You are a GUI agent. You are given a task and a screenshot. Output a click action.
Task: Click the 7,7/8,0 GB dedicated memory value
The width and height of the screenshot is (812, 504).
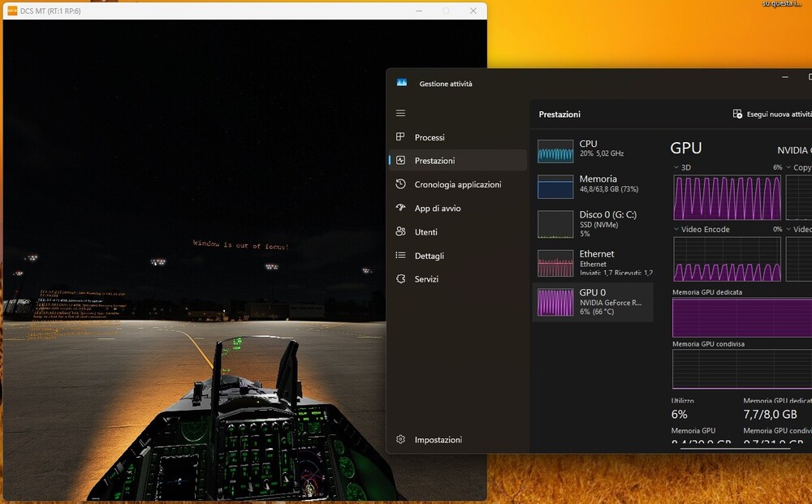click(x=770, y=415)
